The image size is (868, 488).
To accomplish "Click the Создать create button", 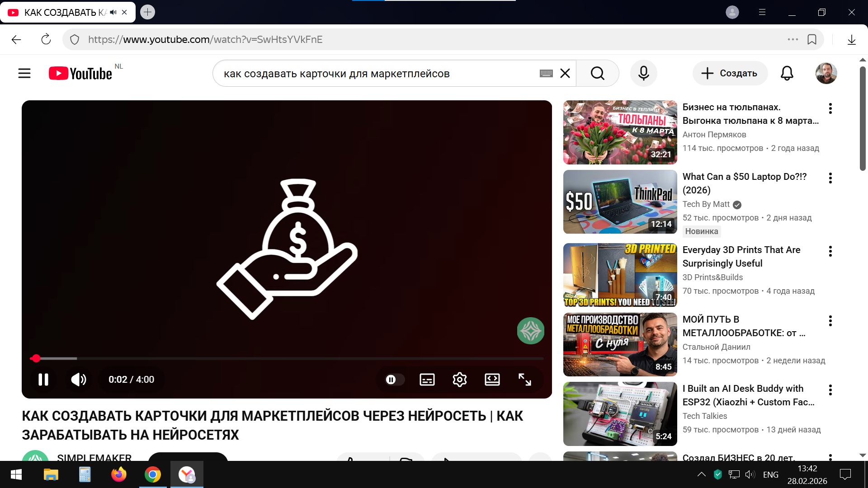I will [730, 73].
